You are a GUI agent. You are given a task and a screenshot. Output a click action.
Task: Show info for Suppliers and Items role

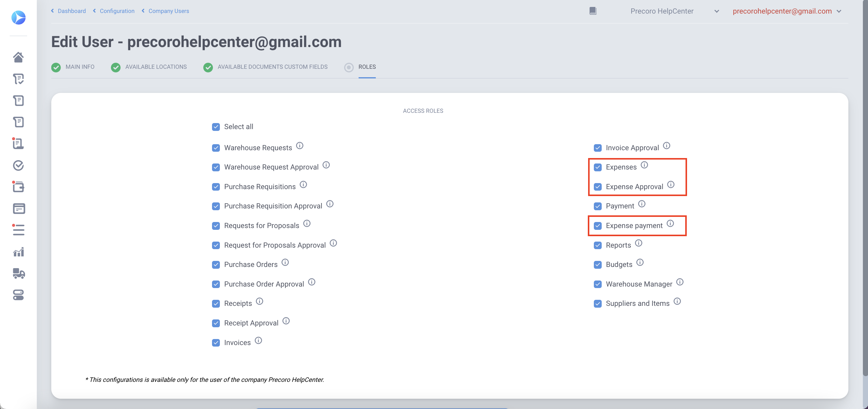click(x=677, y=301)
